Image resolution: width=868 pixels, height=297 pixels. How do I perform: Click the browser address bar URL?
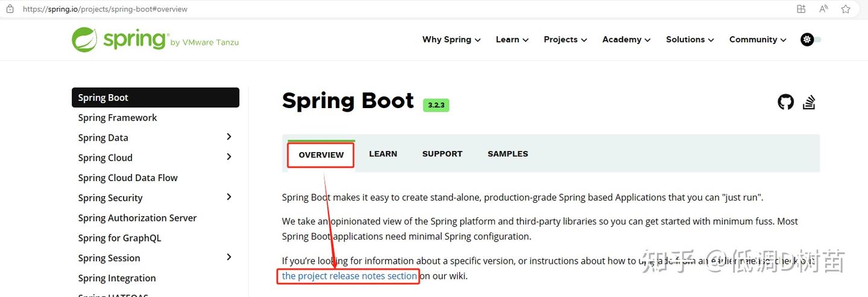tap(105, 9)
